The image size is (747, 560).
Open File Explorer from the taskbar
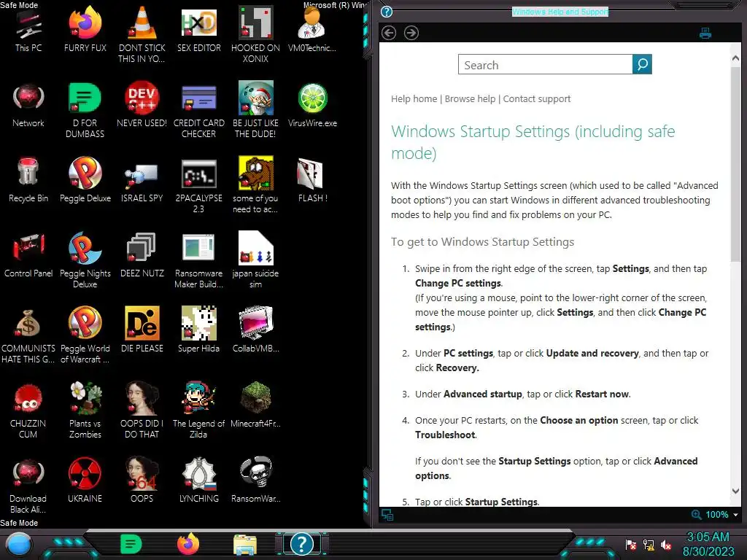point(245,545)
